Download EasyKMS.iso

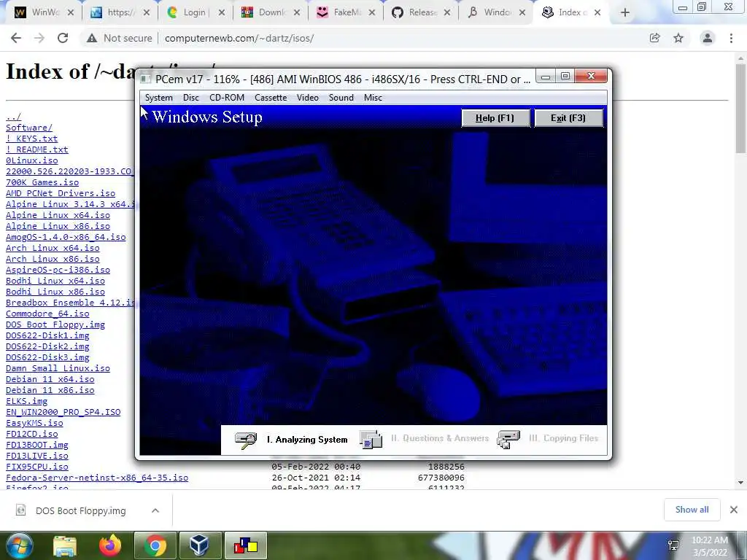click(34, 424)
